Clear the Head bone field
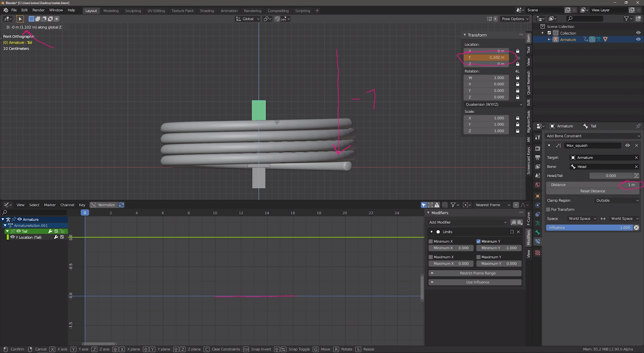Screen dimensions: 644x353 (x=636, y=167)
